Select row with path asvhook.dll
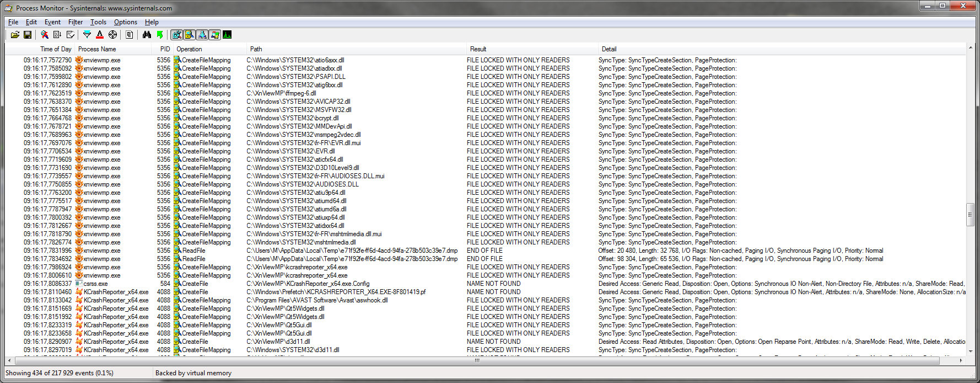 pos(485,300)
